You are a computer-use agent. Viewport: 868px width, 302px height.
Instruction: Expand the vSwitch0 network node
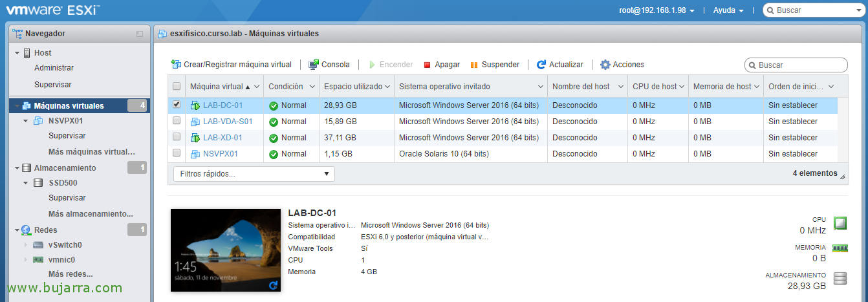pyautogui.click(x=26, y=245)
